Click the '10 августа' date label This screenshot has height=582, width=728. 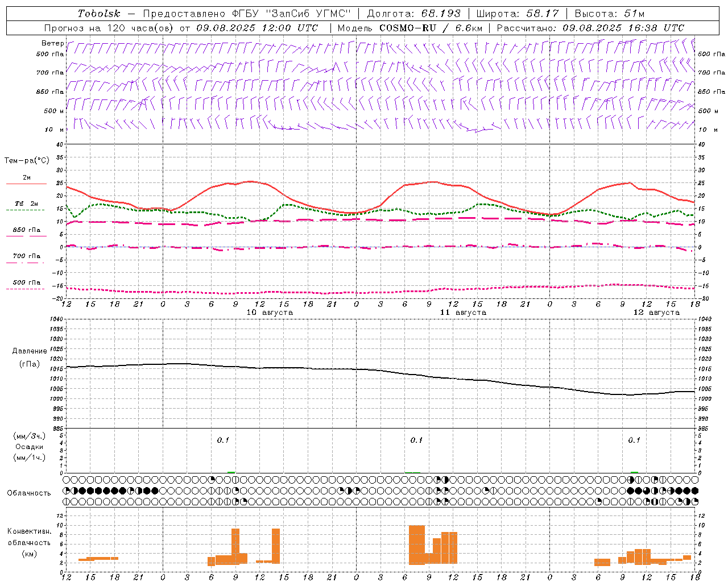click(x=270, y=313)
